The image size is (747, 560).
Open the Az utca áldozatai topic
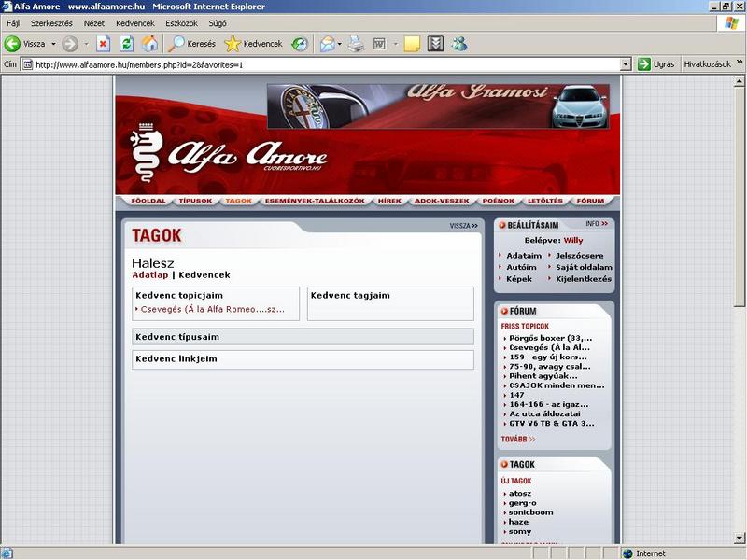544,413
